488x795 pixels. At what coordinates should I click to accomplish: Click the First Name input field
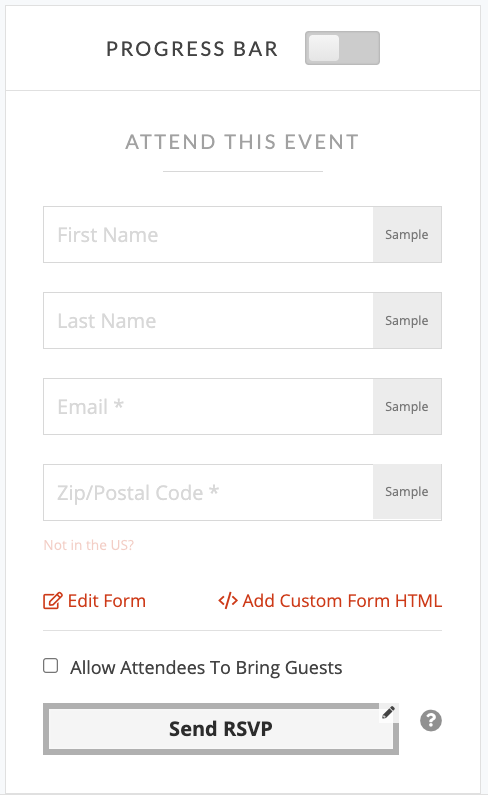(208, 234)
